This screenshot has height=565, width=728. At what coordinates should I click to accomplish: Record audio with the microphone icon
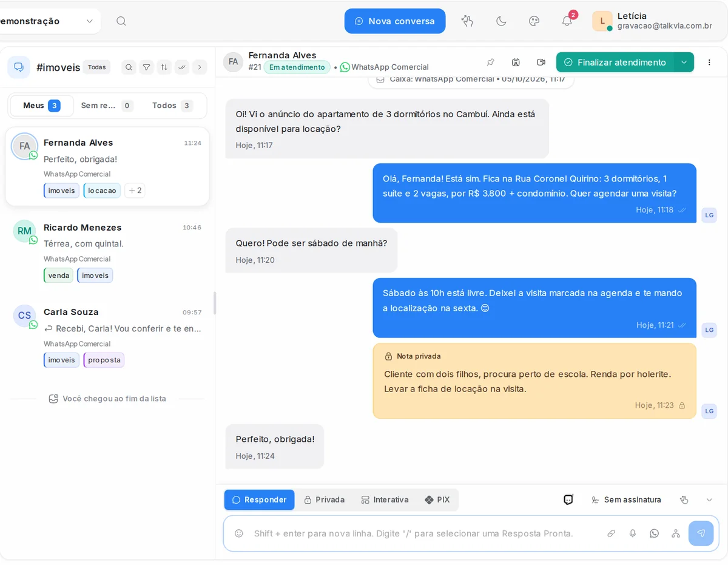coord(633,533)
